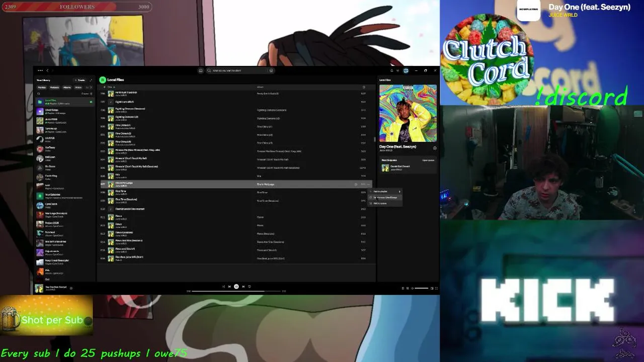This screenshot has height=362, width=644.
Task: Go to the Spotify Home icon
Action: (x=201, y=70)
